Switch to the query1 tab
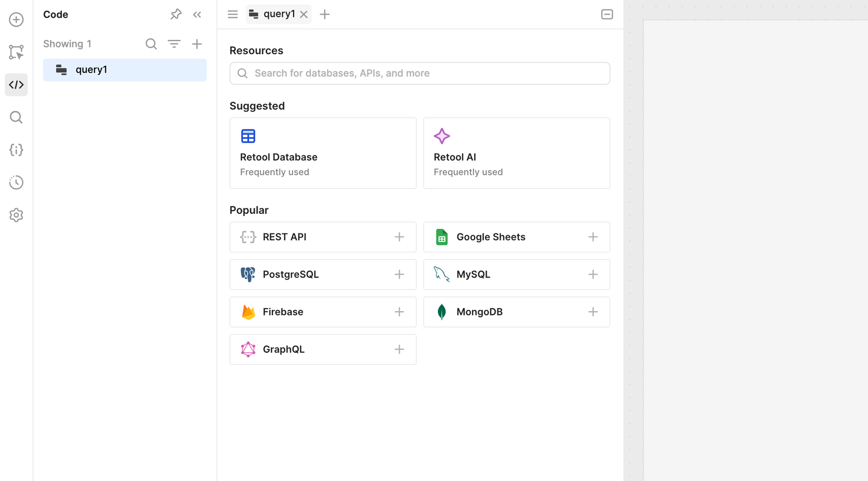This screenshot has height=481, width=868. click(279, 14)
